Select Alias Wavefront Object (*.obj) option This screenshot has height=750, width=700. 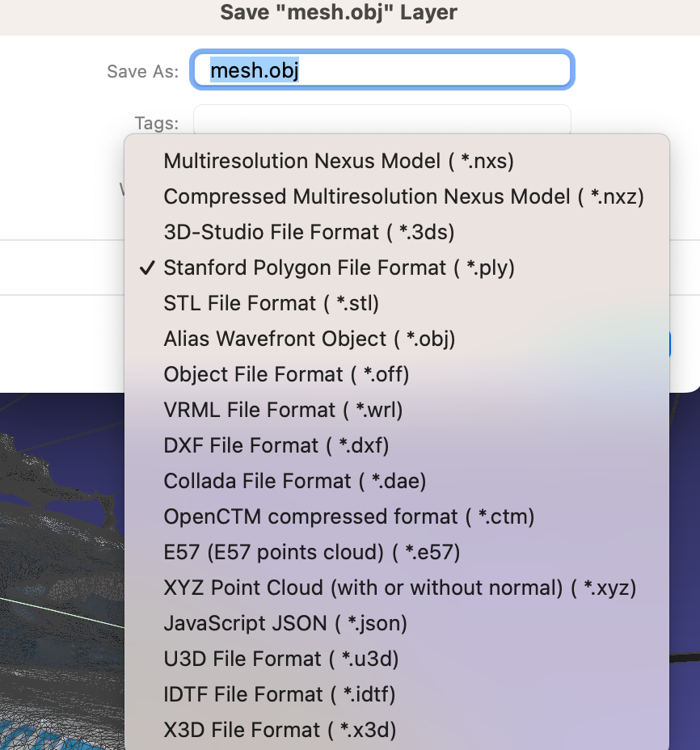tap(310, 339)
